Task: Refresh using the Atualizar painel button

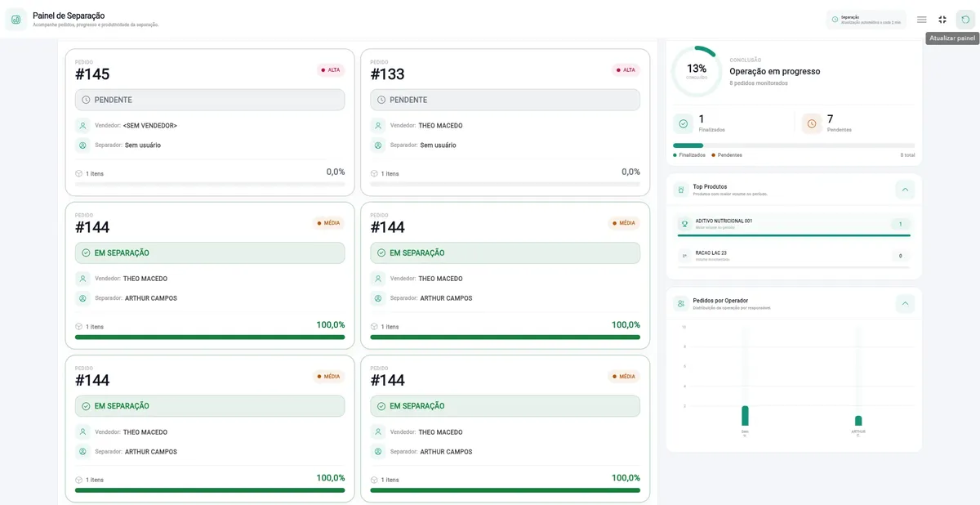Action: point(965,20)
